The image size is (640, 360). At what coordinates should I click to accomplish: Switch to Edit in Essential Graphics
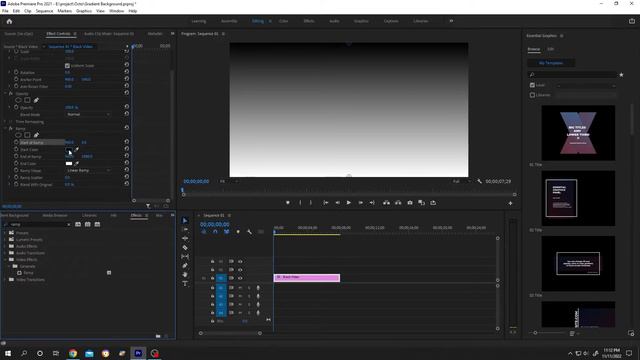point(550,49)
